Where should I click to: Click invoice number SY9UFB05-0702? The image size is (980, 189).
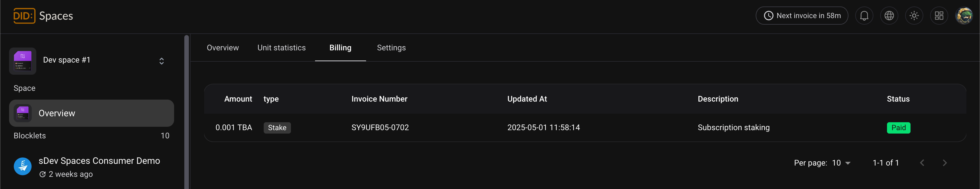pos(380,128)
